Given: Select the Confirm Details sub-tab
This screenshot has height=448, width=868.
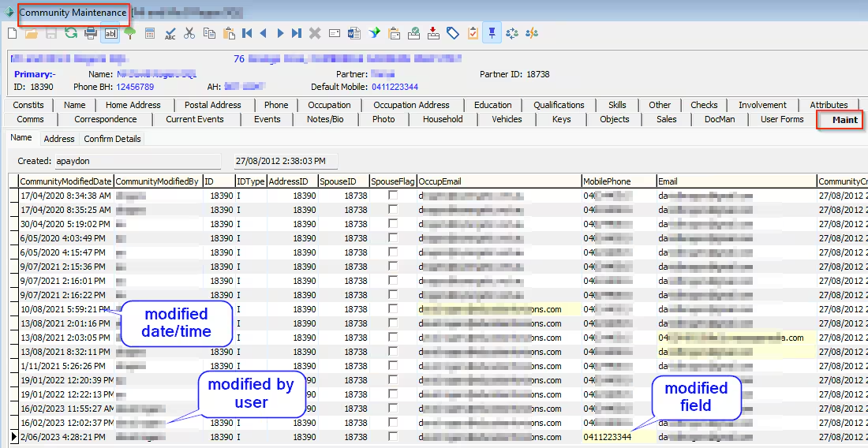Looking at the screenshot, I should (112, 139).
